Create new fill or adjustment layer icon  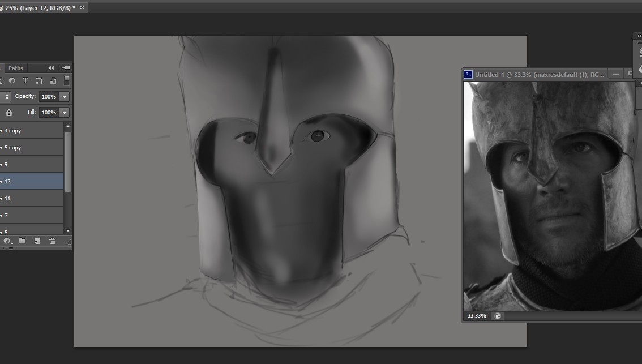[x=7, y=241]
